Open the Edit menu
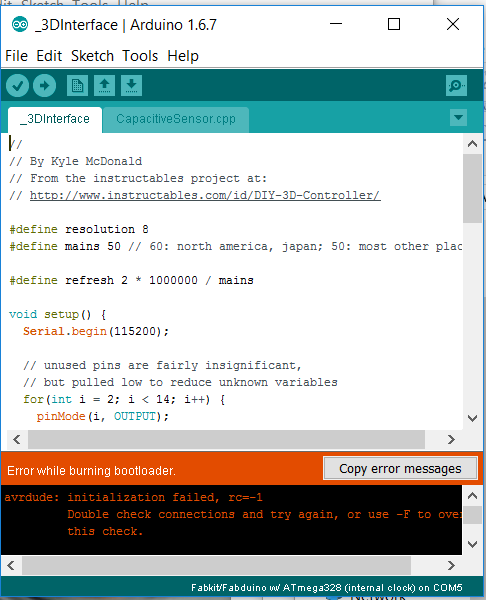This screenshot has height=600, width=486. tap(49, 56)
